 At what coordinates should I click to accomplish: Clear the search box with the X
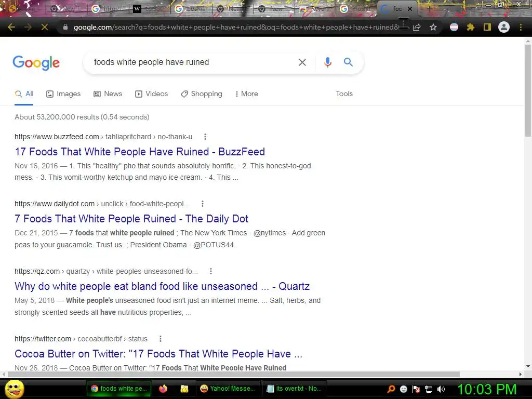click(x=302, y=62)
